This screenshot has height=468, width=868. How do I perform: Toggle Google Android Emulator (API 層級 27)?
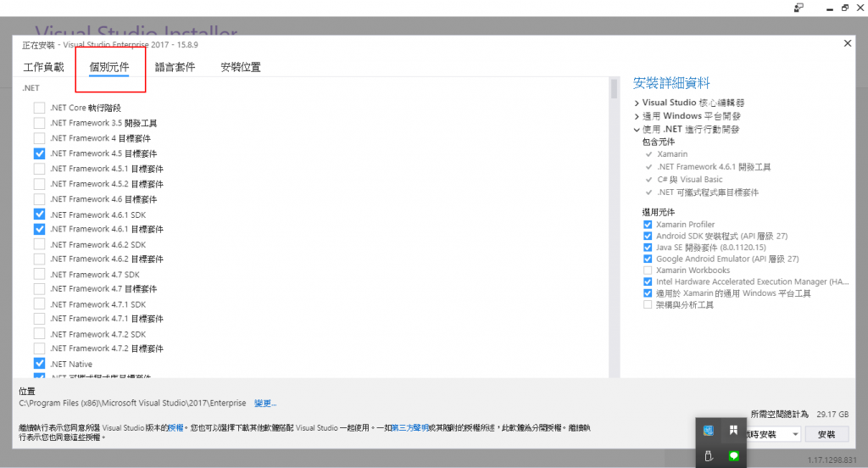pyautogui.click(x=648, y=259)
